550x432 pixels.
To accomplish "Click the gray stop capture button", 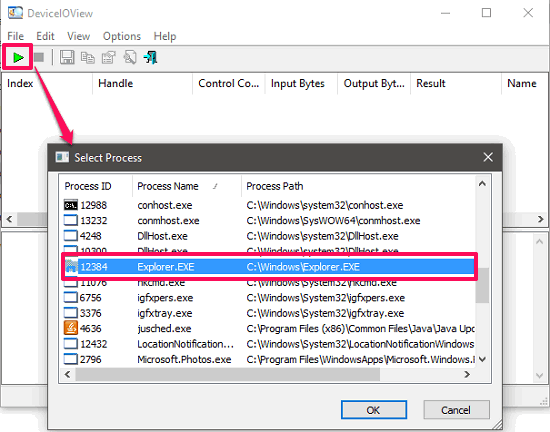I will (x=39, y=57).
